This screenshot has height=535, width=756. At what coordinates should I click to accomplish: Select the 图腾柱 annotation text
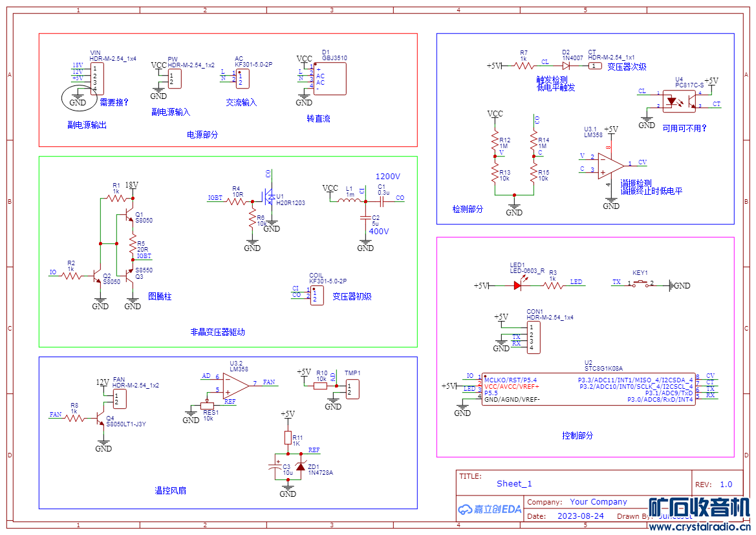[160, 296]
